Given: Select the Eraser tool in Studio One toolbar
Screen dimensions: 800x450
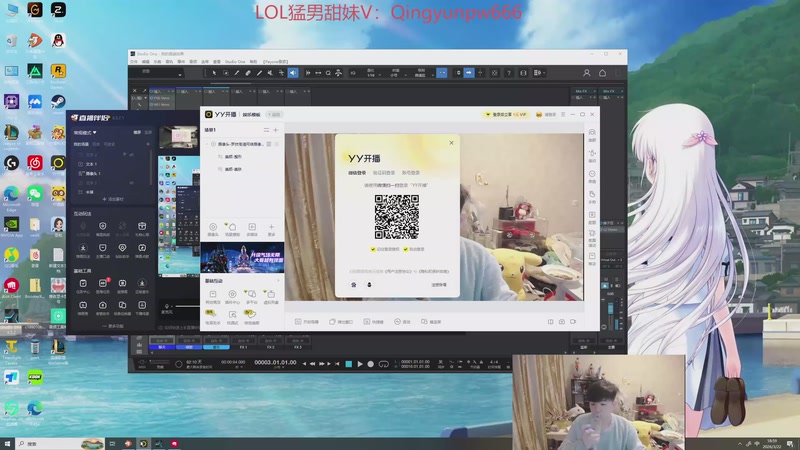Looking at the screenshot, I should (248, 73).
